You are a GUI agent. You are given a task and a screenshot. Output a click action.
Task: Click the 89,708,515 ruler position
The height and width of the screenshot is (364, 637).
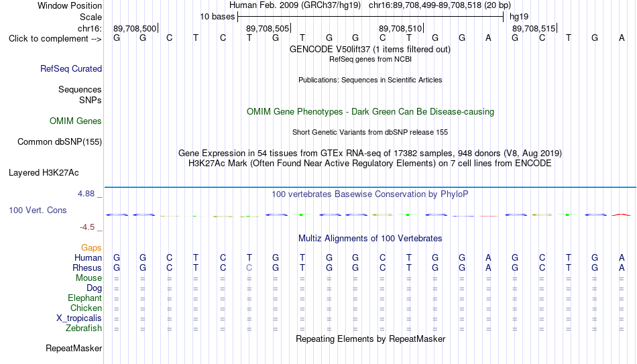tap(534, 28)
